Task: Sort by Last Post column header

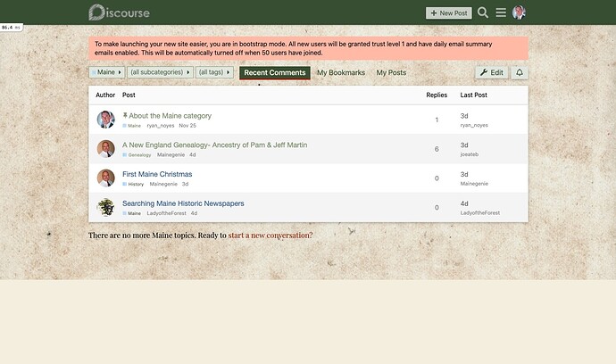Action: (x=473, y=95)
